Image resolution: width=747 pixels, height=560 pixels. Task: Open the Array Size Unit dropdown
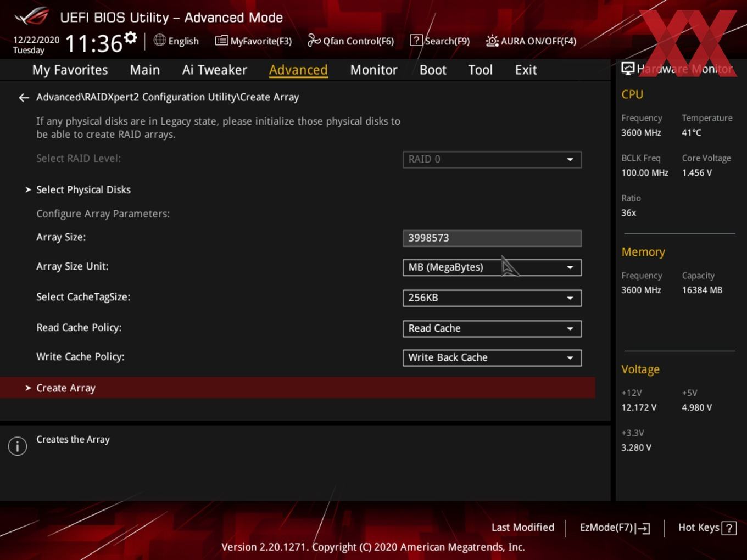pos(492,267)
